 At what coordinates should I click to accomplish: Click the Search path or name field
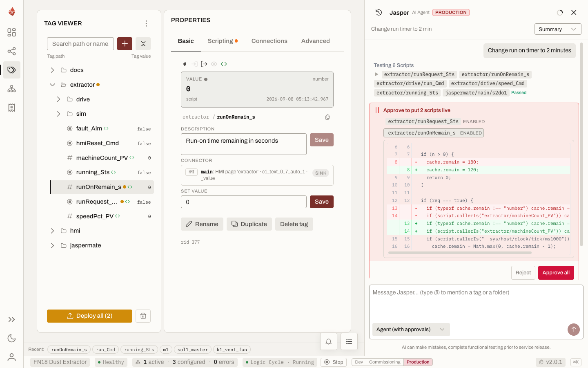(x=80, y=44)
